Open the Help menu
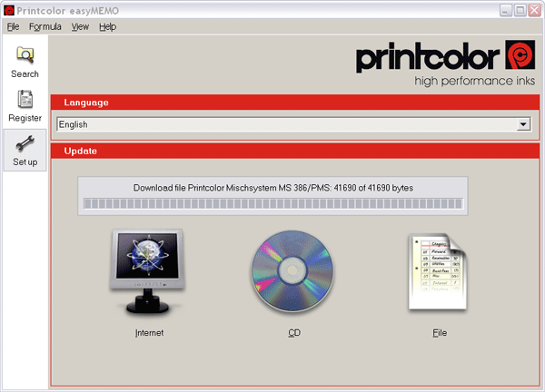Viewport: 545px width, 392px height. pyautogui.click(x=107, y=27)
